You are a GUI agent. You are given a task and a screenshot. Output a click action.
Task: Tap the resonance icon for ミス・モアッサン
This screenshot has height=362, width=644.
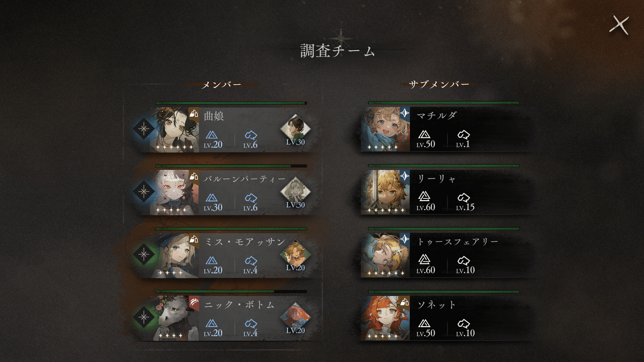click(x=251, y=261)
